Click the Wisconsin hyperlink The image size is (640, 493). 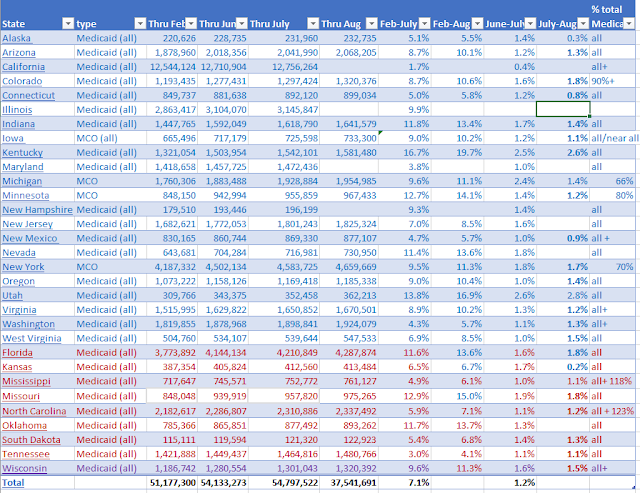click(24, 469)
